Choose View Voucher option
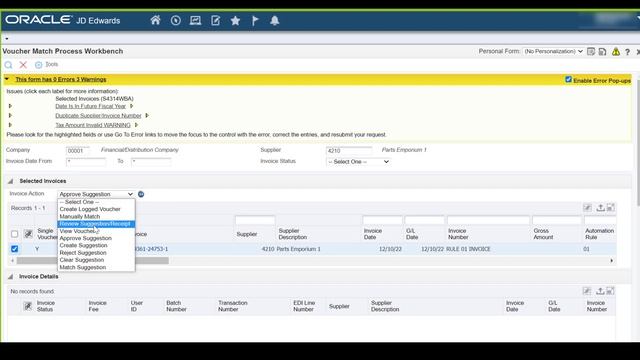640x360 pixels. (x=78, y=231)
